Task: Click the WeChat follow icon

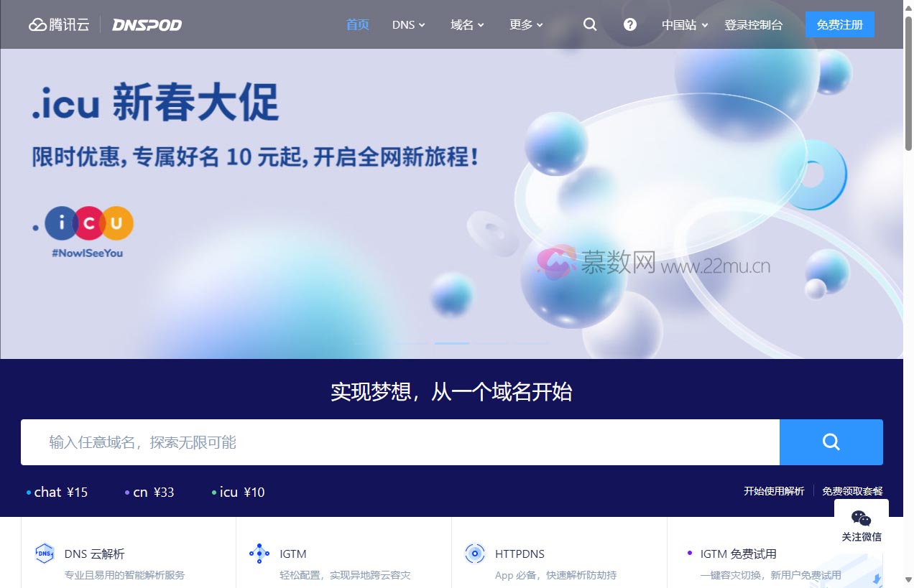Action: pyautogui.click(x=861, y=518)
